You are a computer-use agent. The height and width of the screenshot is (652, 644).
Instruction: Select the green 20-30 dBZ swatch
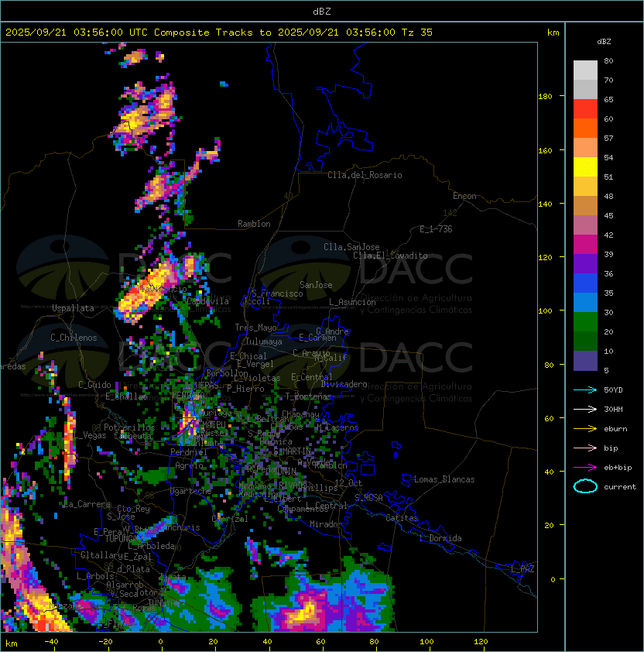tap(585, 322)
